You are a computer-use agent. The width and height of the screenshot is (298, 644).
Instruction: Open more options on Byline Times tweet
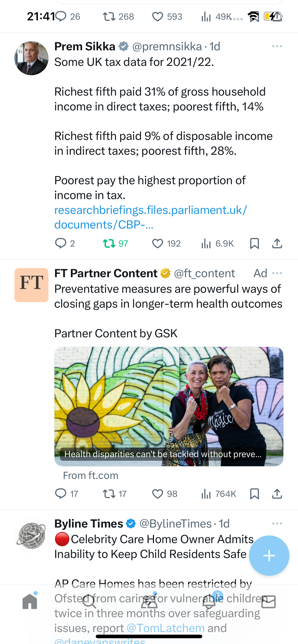(277, 523)
